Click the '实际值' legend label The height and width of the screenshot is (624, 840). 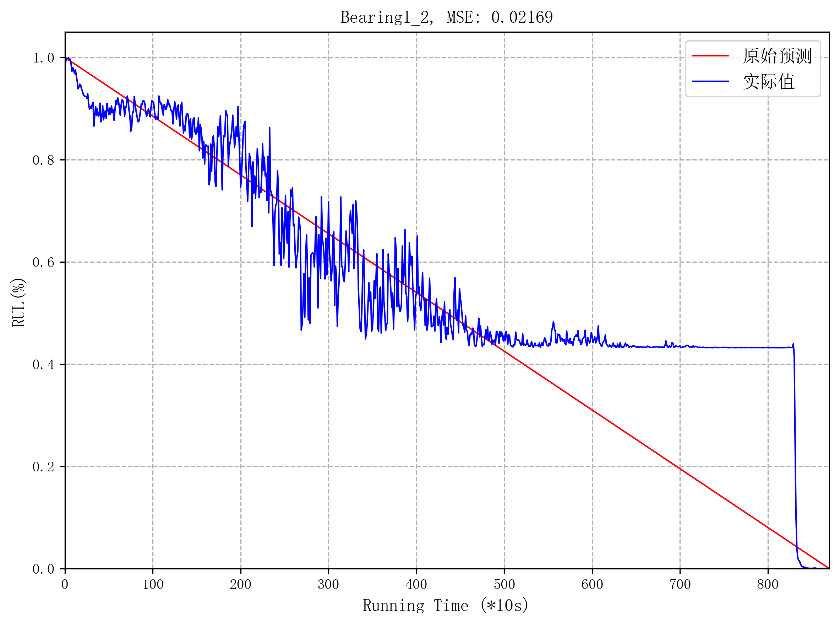[769, 82]
